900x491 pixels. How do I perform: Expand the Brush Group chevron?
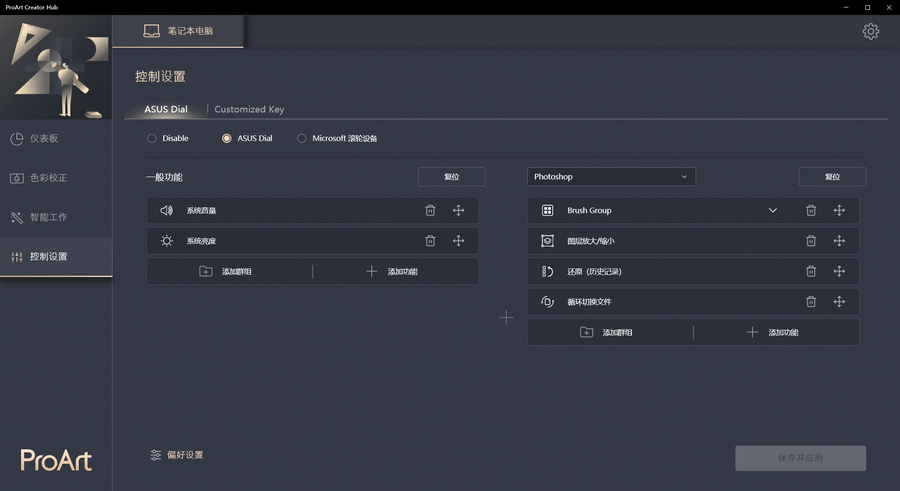pyautogui.click(x=773, y=210)
